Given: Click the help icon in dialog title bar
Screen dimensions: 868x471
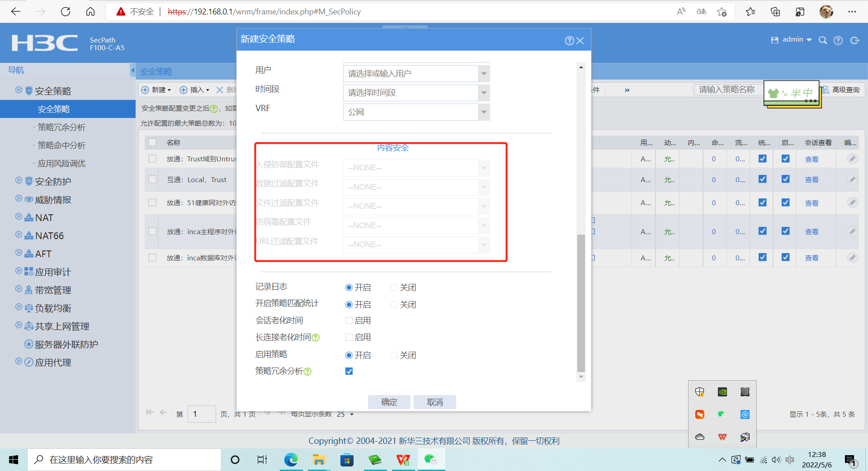Looking at the screenshot, I should (x=569, y=41).
